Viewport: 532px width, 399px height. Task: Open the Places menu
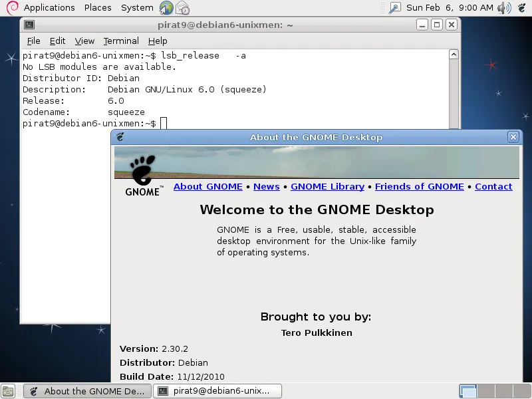click(x=98, y=8)
